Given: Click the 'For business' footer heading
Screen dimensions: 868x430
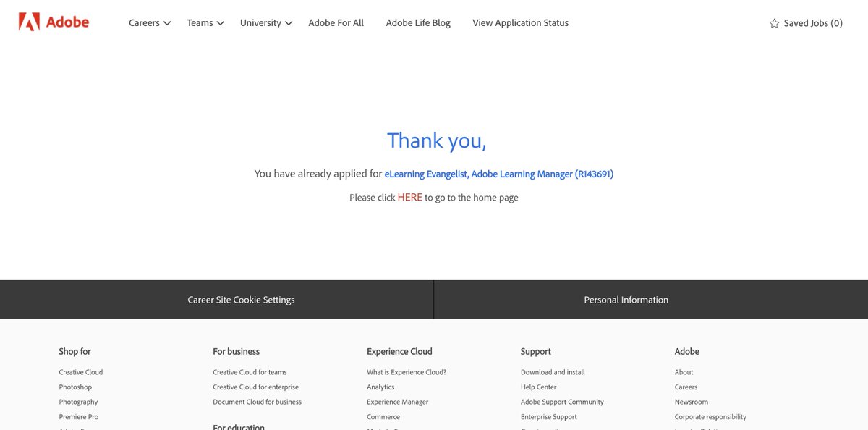Looking at the screenshot, I should click(x=236, y=351).
